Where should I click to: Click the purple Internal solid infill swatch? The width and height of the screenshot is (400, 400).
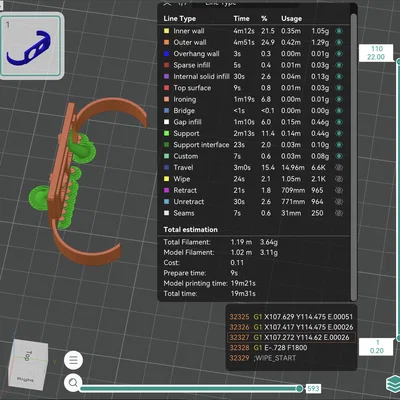(166, 76)
